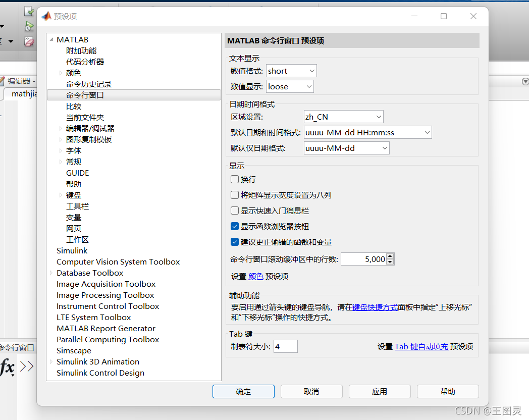Click the run/play icon in MATLAB toolbar
This screenshot has width=529, height=420.
pos(29,26)
